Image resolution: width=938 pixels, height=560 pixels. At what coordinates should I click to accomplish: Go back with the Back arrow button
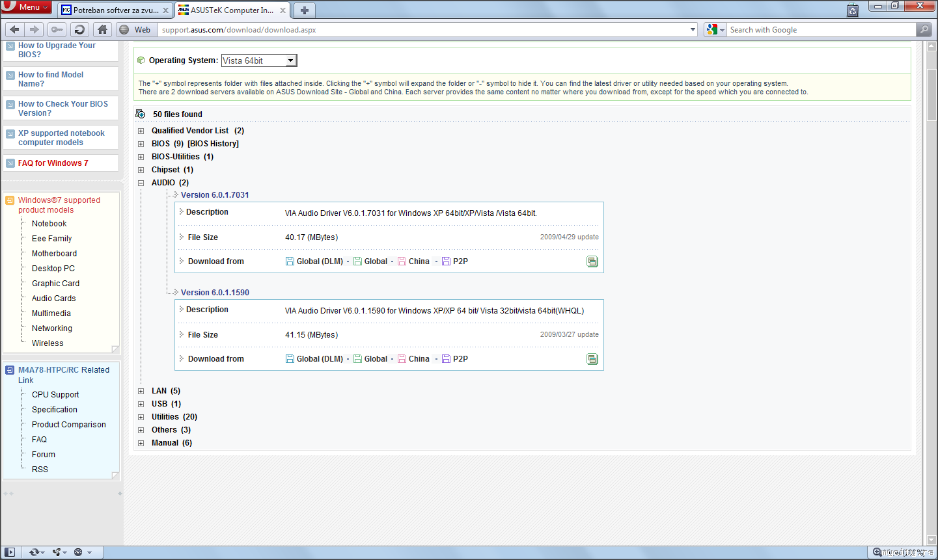pyautogui.click(x=14, y=29)
